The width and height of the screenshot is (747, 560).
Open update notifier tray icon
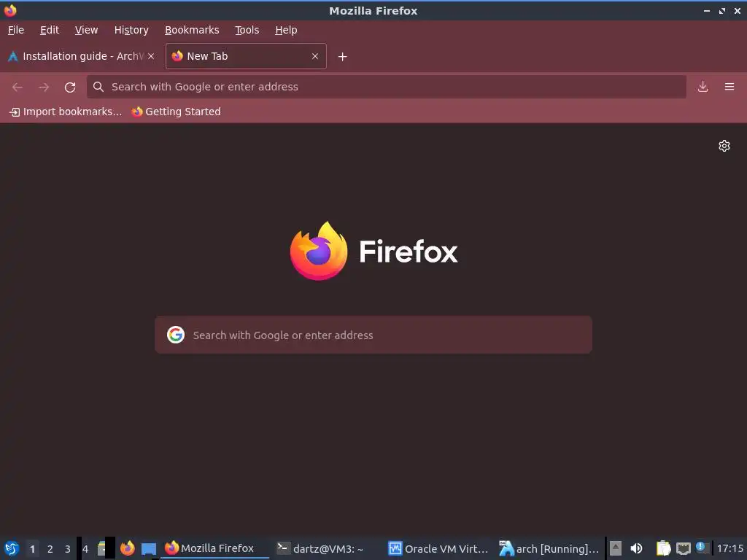[701, 548]
